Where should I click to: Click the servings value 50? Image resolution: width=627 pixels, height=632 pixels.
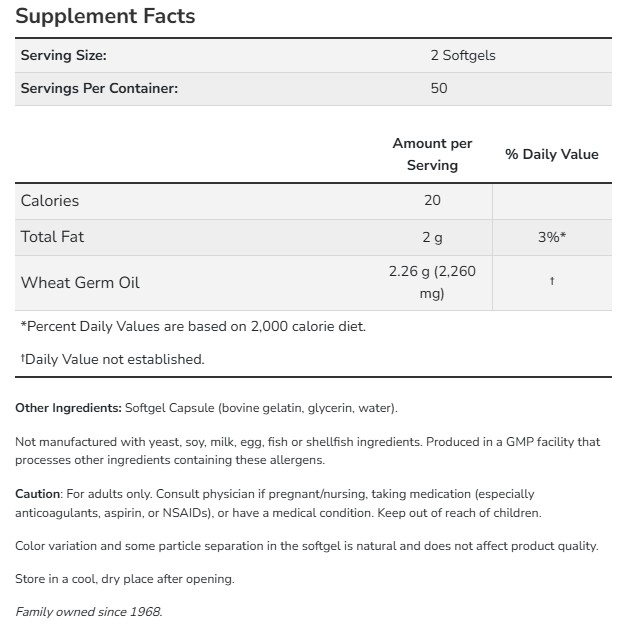[x=439, y=88]
